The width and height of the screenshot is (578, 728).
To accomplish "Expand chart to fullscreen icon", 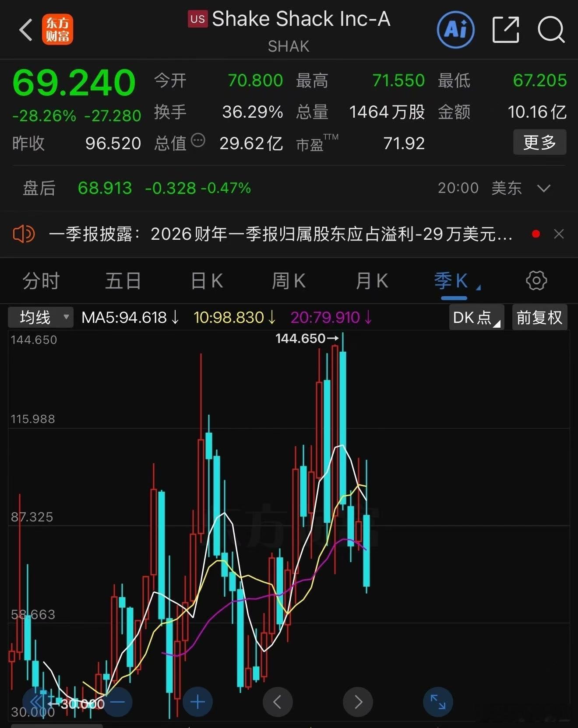I will (x=438, y=702).
